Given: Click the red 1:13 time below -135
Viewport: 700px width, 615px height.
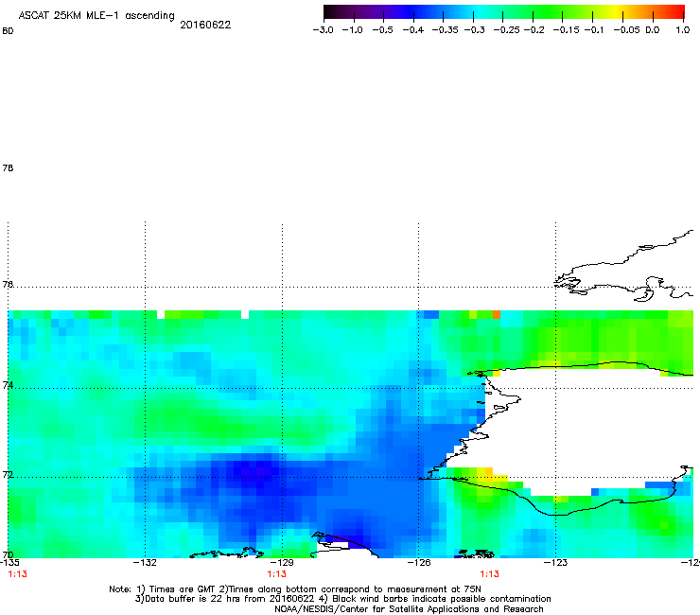Looking at the screenshot, I should [x=17, y=574].
